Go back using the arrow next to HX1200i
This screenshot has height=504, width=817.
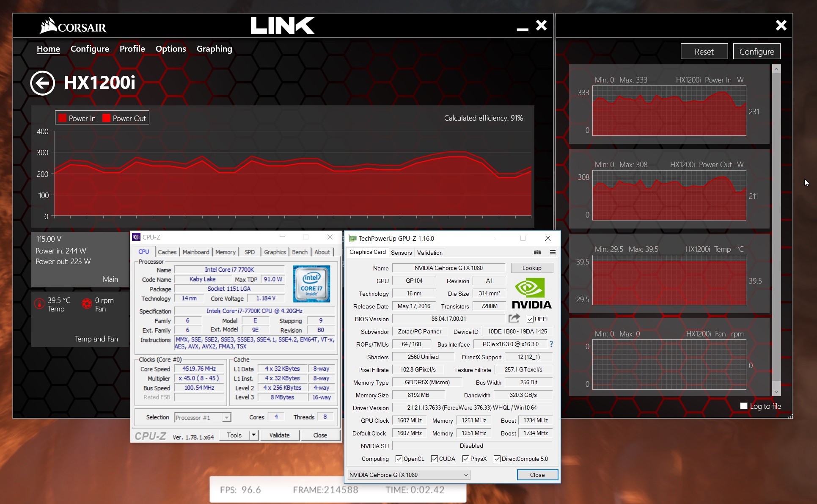tap(42, 83)
